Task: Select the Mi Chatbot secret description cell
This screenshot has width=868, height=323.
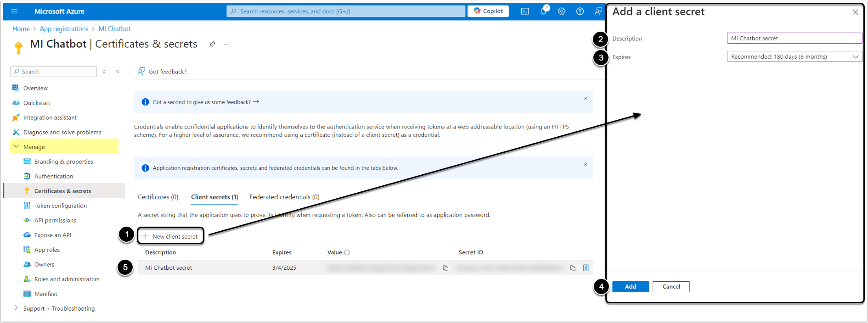Action: click(169, 268)
